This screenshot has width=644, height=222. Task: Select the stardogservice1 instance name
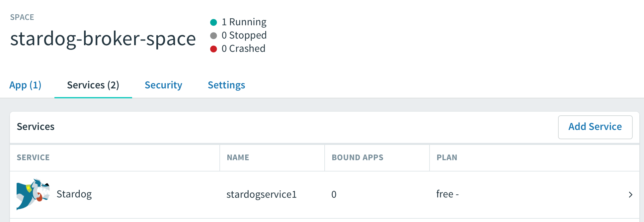tap(261, 194)
